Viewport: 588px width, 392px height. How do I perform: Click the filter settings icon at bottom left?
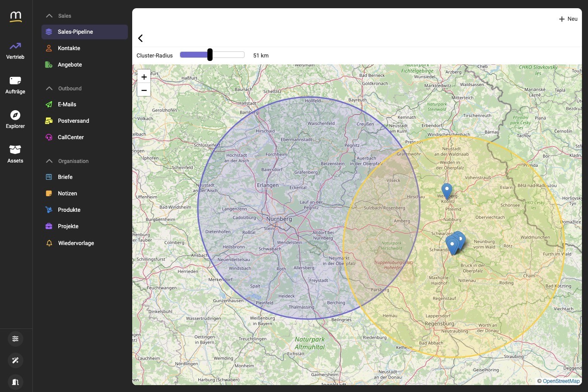pyautogui.click(x=15, y=339)
